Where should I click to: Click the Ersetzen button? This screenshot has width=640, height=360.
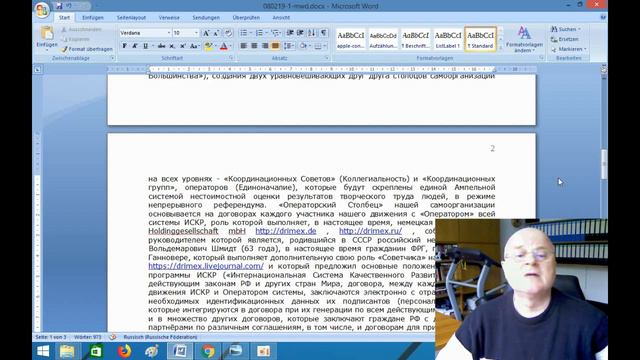click(x=564, y=39)
